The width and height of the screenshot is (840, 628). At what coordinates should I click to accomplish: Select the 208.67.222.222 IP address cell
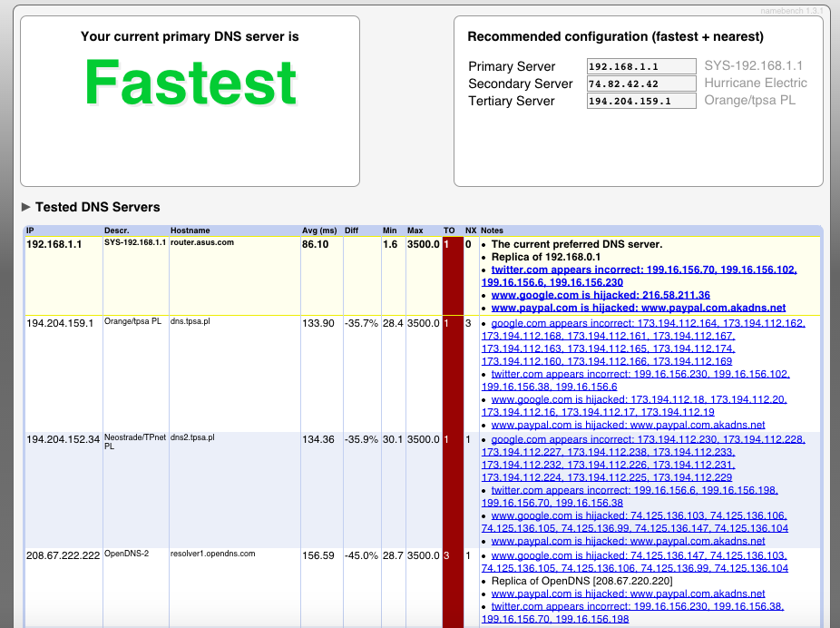[63, 554]
